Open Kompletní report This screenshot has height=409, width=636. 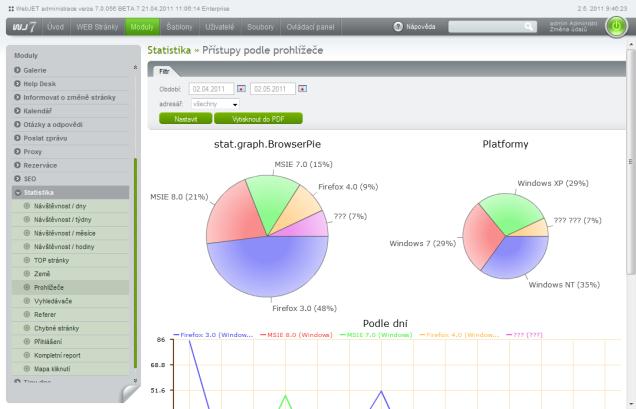click(x=57, y=355)
